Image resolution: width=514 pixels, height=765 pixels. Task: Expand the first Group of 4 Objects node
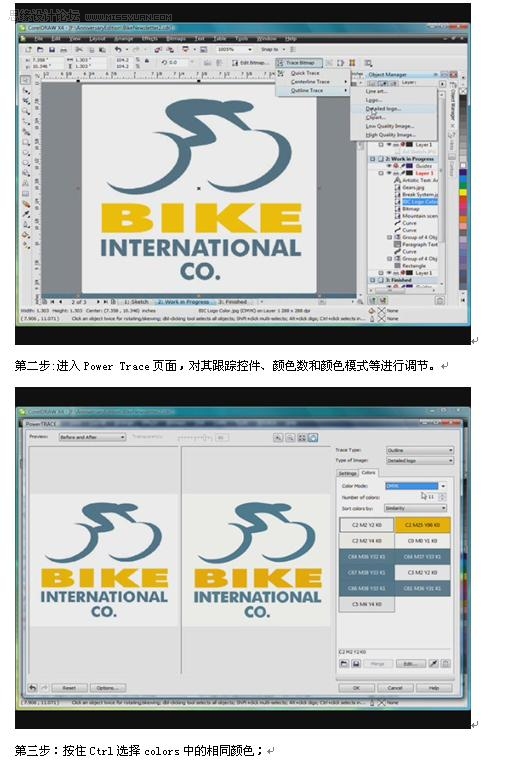(x=389, y=238)
